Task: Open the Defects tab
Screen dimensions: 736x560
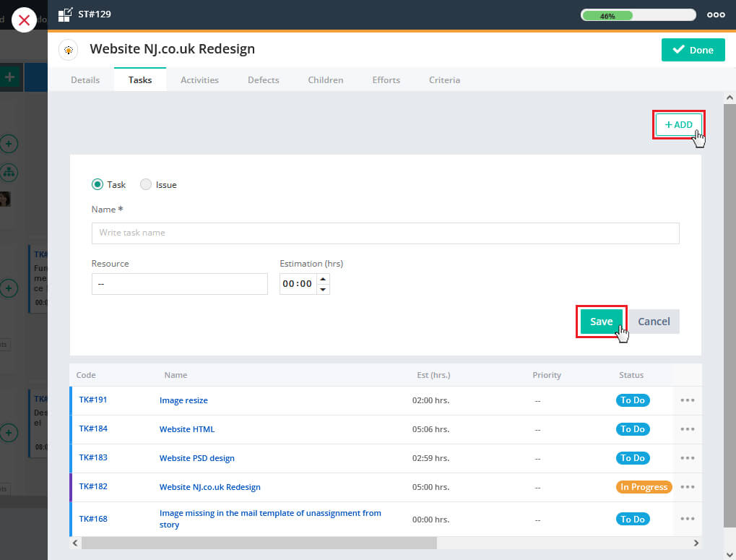Action: (263, 80)
